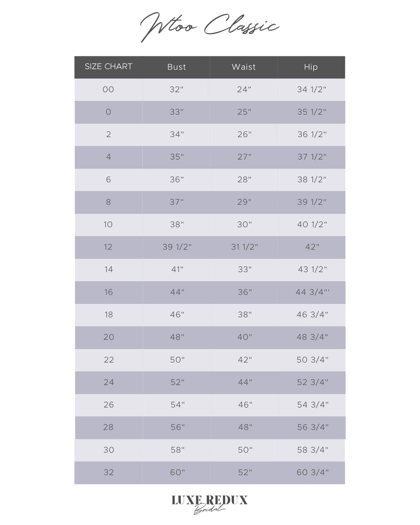Click the Luxe Redux Bridal logo
This screenshot has width=420, height=525.
coord(209,504)
